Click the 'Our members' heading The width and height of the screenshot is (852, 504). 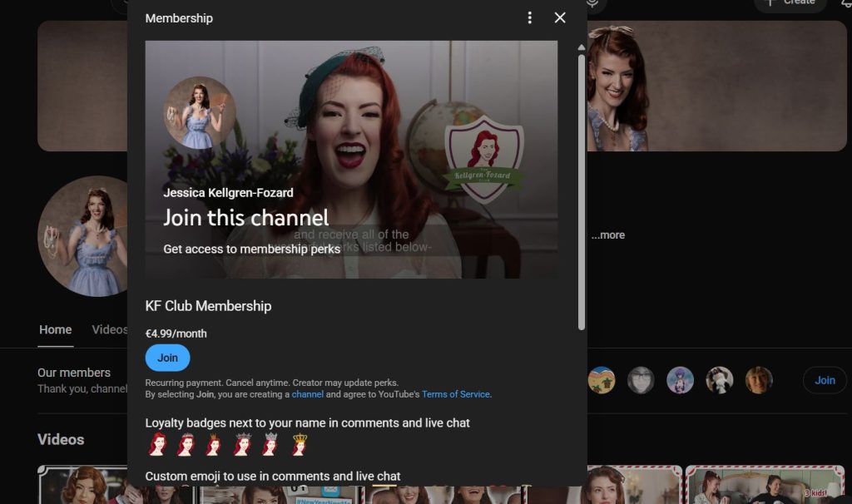click(74, 373)
